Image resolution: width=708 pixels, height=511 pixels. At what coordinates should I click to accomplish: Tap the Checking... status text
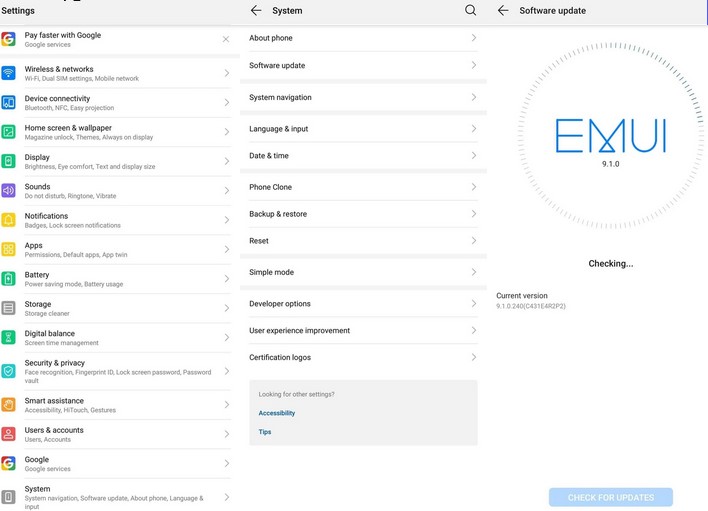click(x=610, y=263)
